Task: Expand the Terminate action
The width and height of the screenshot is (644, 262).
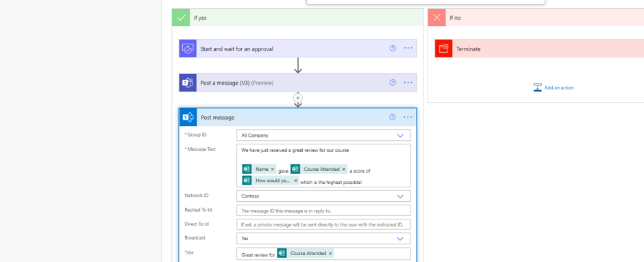Action: pyautogui.click(x=539, y=49)
